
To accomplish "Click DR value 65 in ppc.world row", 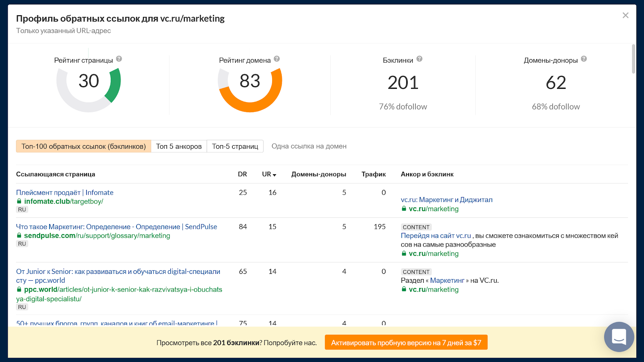I will coord(243,271).
